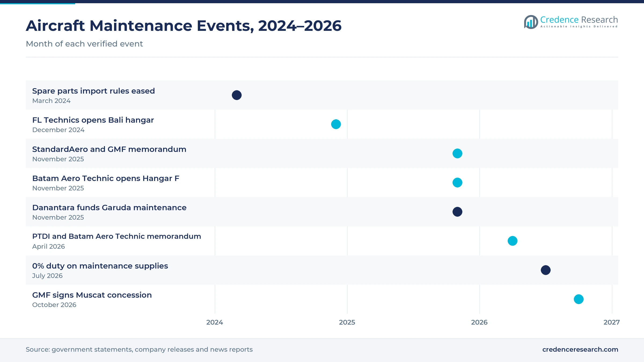Screen dimensions: 644x362
Task: Click the Credence Research wordmark text
Action: pyautogui.click(x=579, y=20)
